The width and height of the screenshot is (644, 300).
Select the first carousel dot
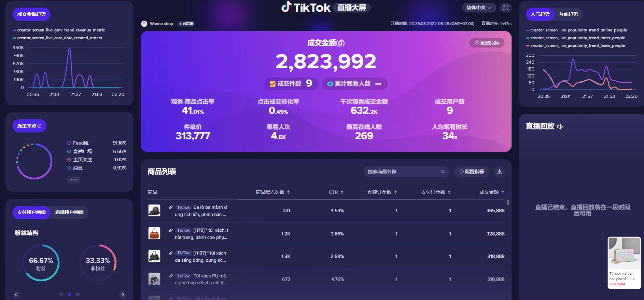pyautogui.click(x=61, y=294)
